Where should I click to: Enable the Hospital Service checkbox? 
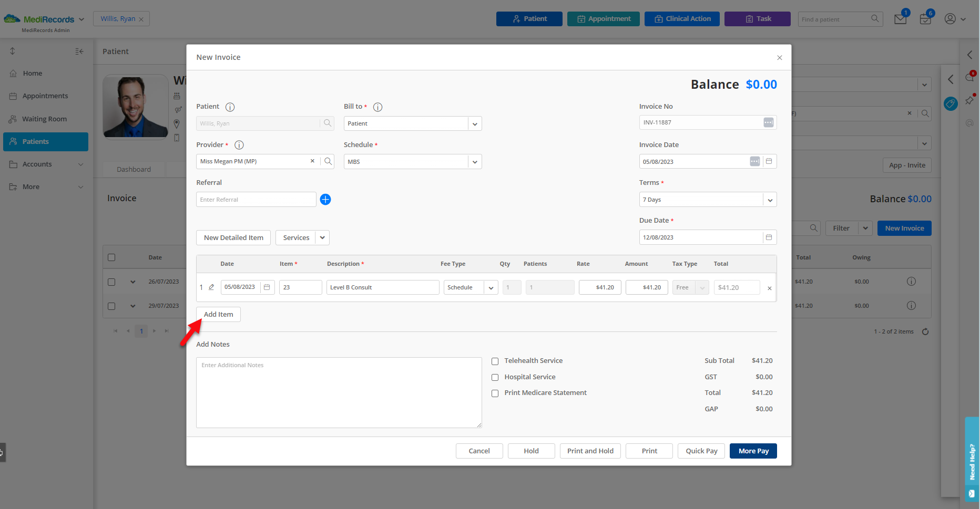[x=495, y=378]
